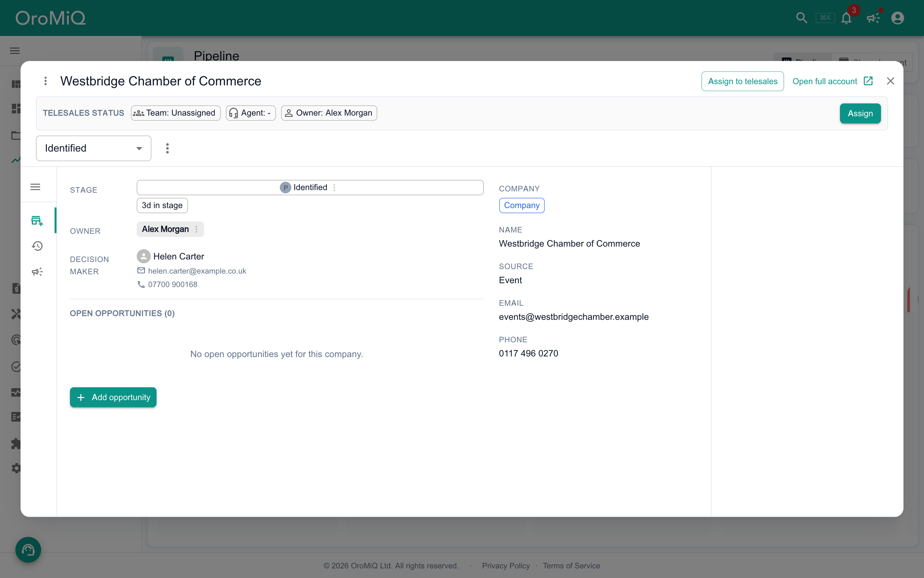Click the support chat headset button
Screen dimensions: 924x578
point(28,550)
